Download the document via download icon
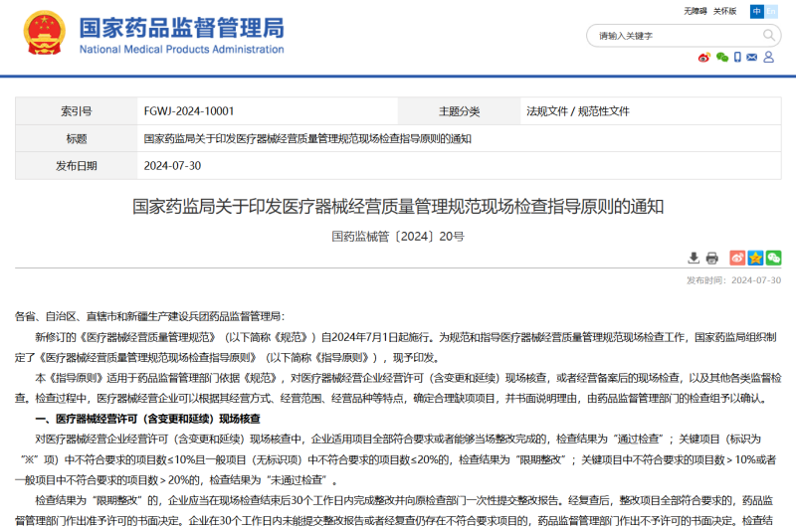This screenshot has height=532, width=796. click(x=694, y=259)
